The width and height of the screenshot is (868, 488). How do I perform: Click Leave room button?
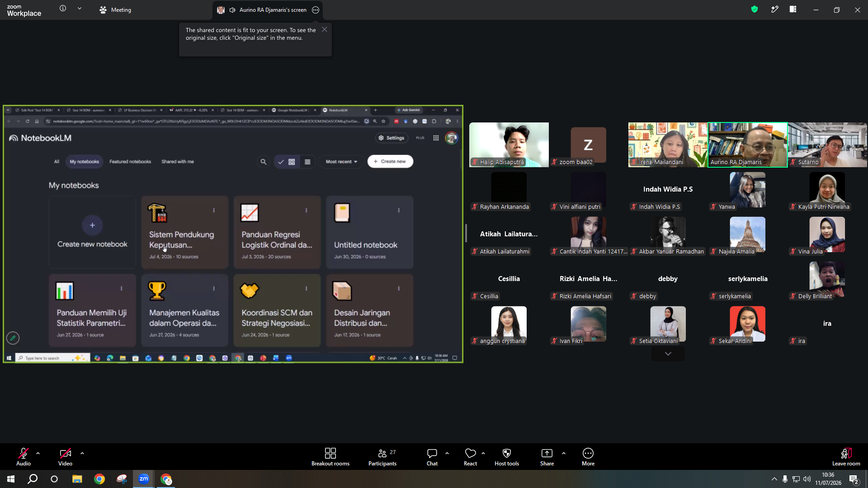[846, 457]
